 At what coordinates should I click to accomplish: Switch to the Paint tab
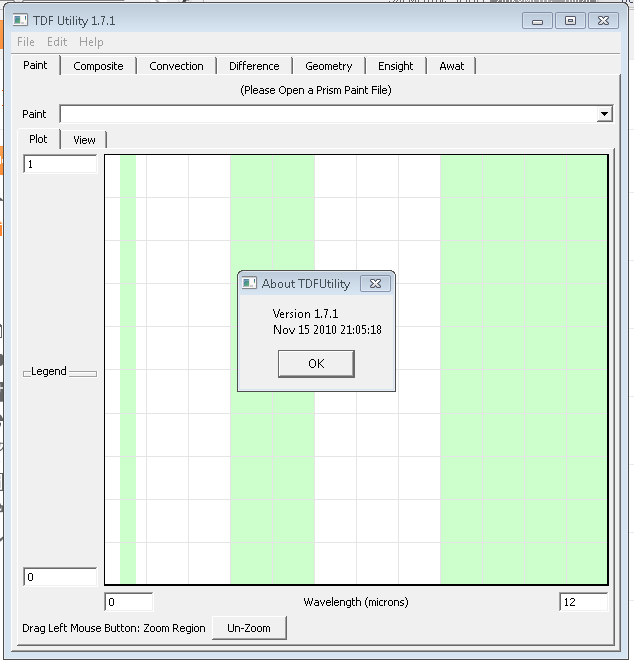35,65
